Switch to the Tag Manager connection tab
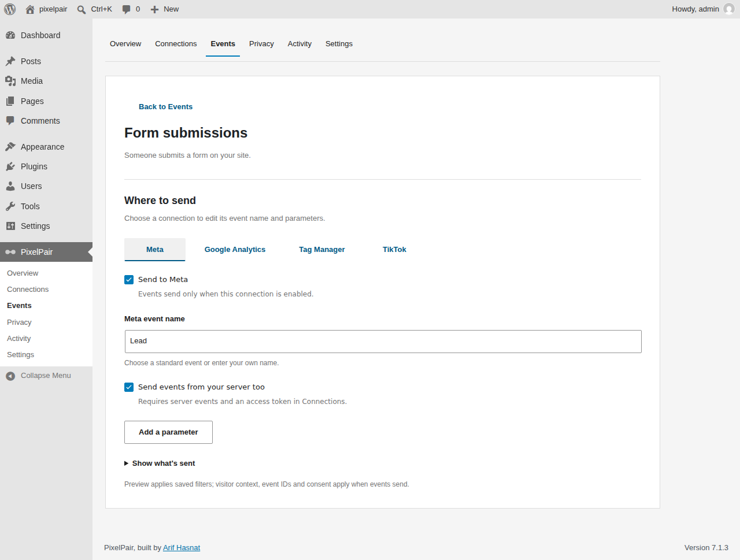The height and width of the screenshot is (560, 740). (321, 250)
